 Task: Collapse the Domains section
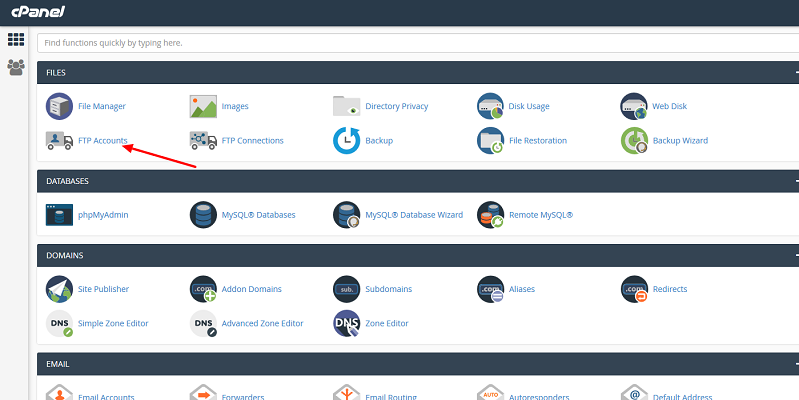coord(795,256)
